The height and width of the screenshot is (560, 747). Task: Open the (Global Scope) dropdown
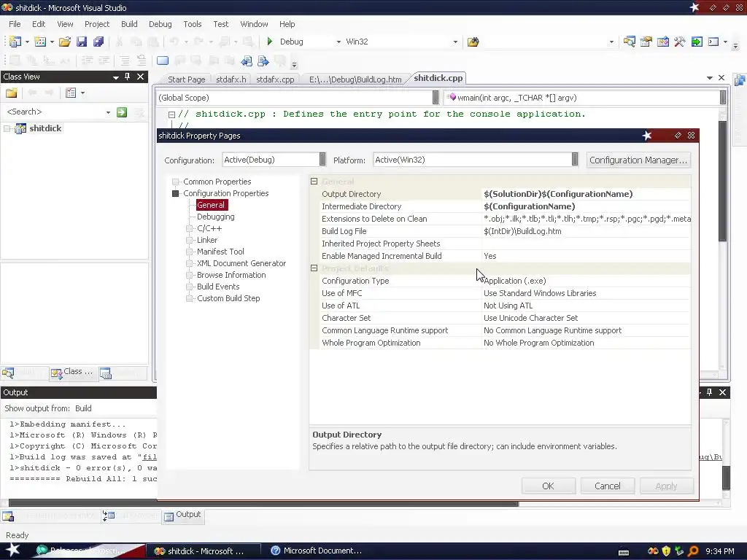(x=436, y=98)
